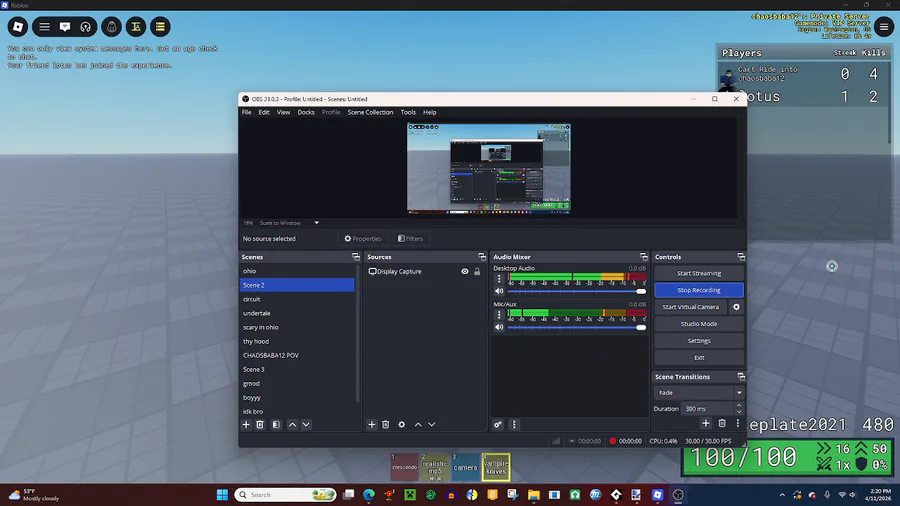Click Stop Recording button
Screen dimensions: 900x506
coord(699,290)
